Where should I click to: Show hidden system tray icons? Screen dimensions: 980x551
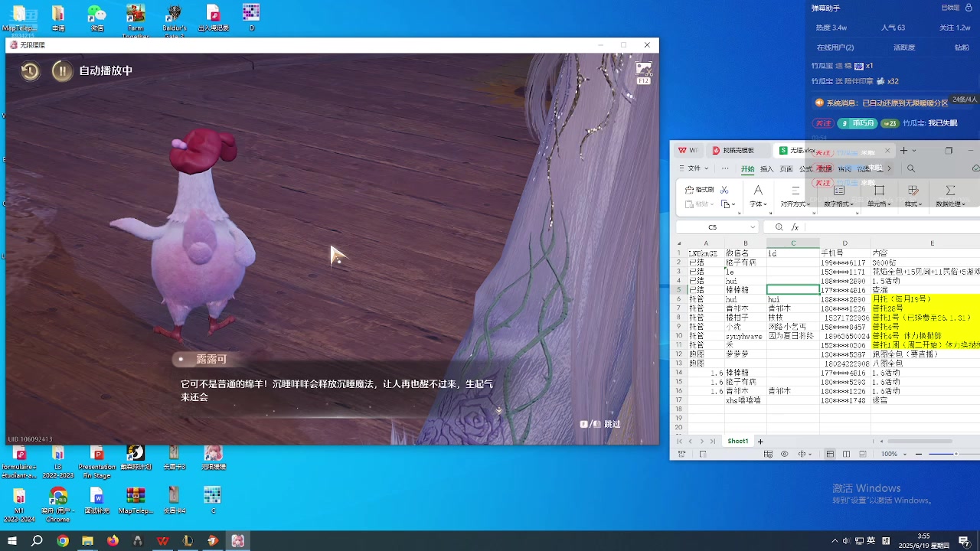tap(835, 541)
